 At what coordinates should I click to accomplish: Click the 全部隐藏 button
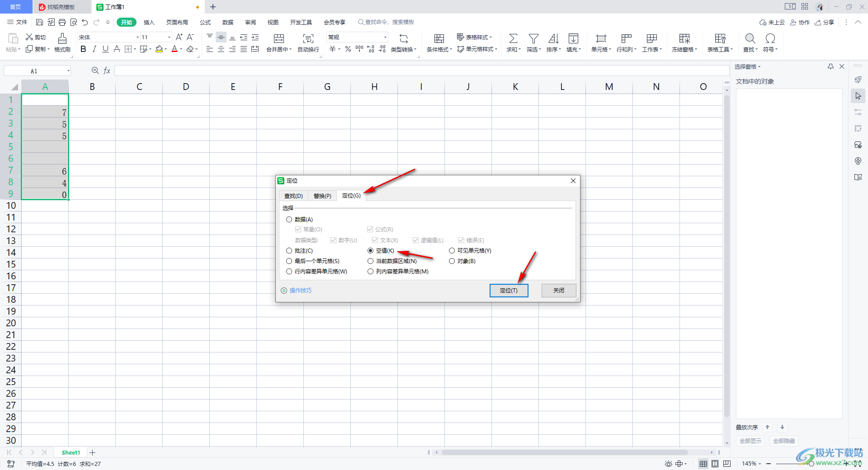pos(783,441)
